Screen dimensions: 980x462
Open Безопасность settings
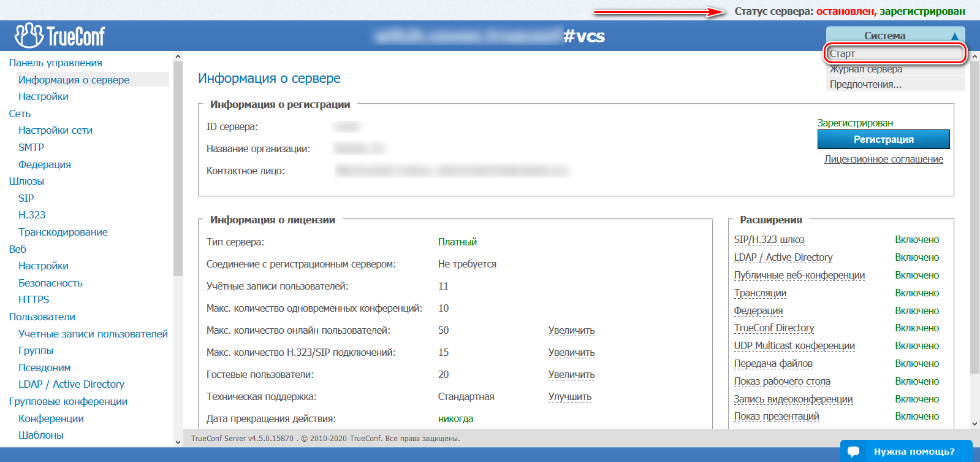coord(50,283)
